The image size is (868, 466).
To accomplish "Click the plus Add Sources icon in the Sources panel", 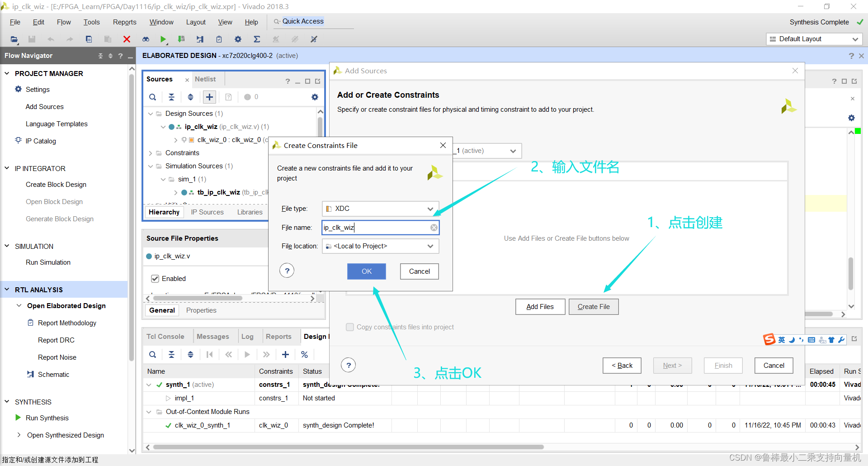I will click(x=209, y=97).
